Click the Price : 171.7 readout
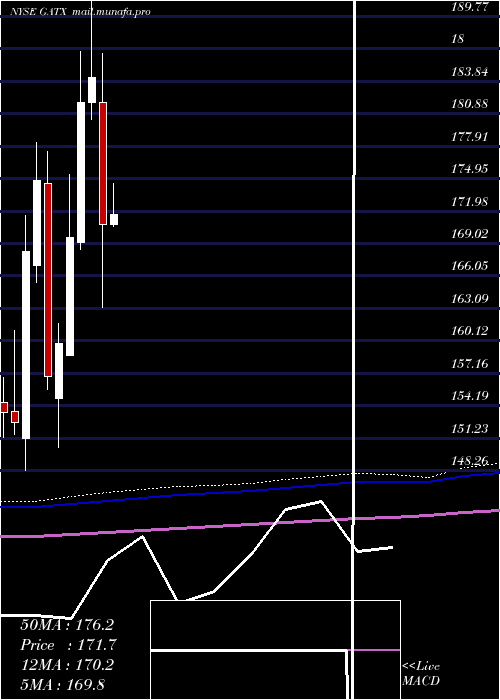 69,645
